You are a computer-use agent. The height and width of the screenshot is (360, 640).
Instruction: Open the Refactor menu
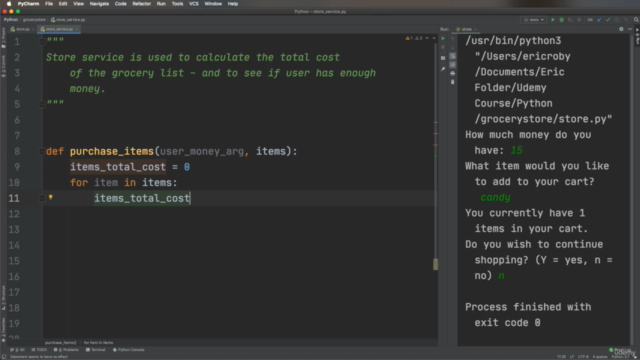pyautogui.click(x=142, y=4)
